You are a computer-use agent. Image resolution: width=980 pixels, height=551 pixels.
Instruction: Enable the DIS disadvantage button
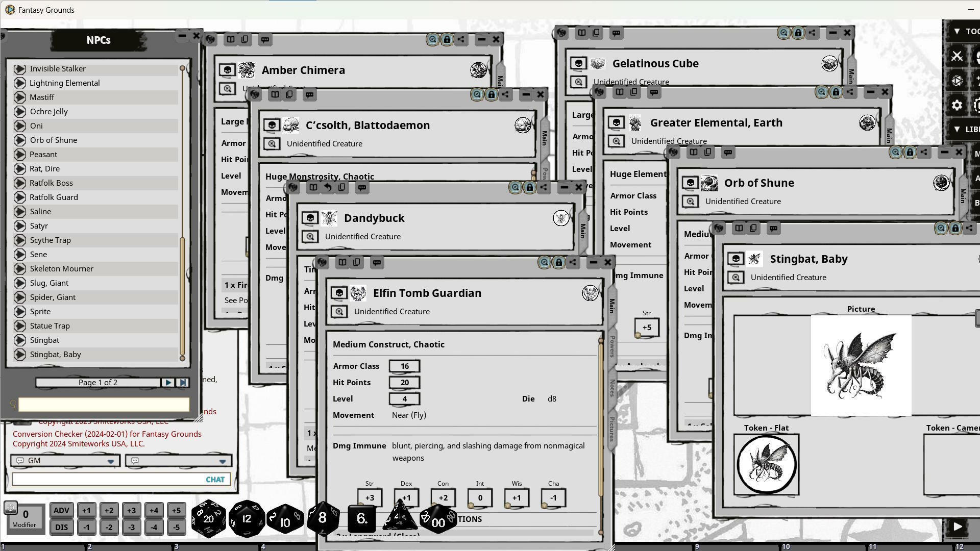click(x=61, y=527)
